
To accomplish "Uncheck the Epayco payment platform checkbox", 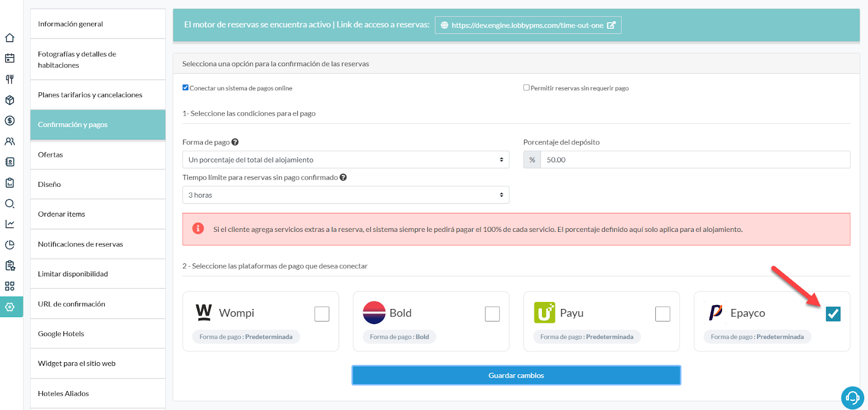I will click(x=833, y=314).
